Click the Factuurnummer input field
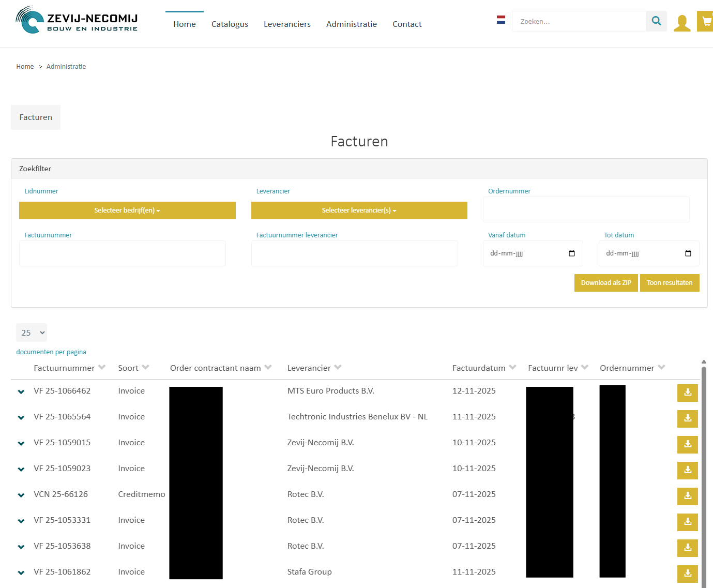 (x=123, y=253)
